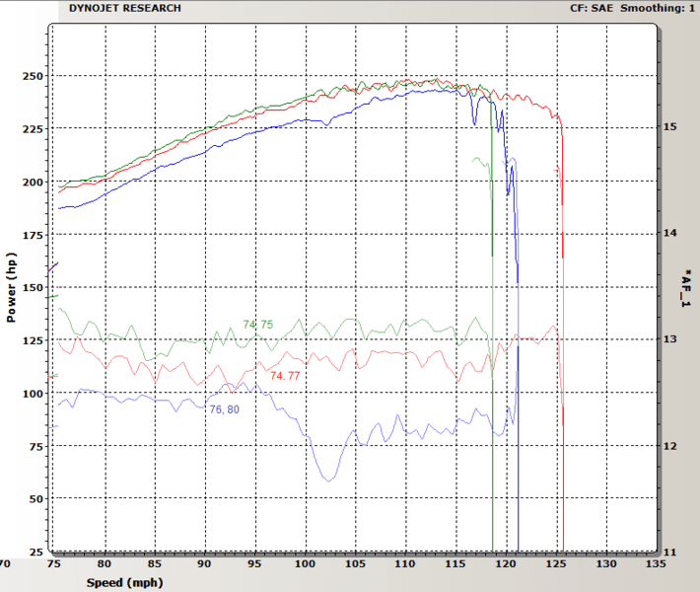Viewport: 700px width, 592px height.
Task: Click the 250 tick on the power axis
Action: 33,77
